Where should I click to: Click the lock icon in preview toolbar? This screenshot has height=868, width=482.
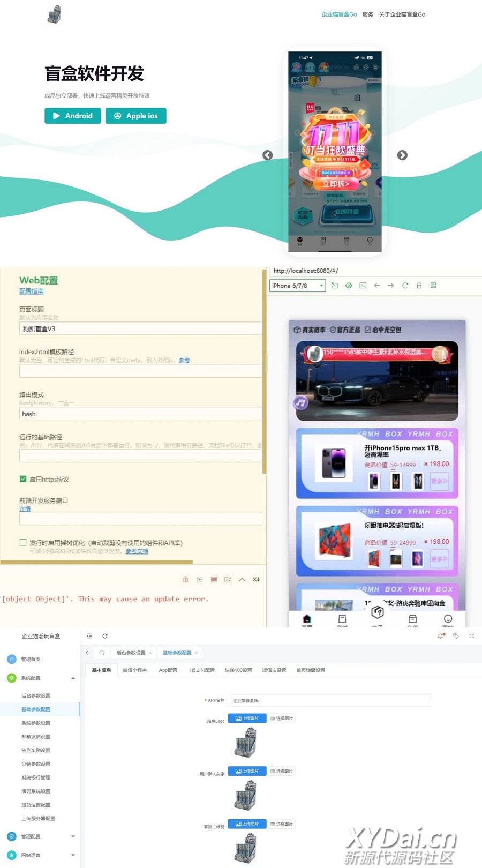pos(419,286)
